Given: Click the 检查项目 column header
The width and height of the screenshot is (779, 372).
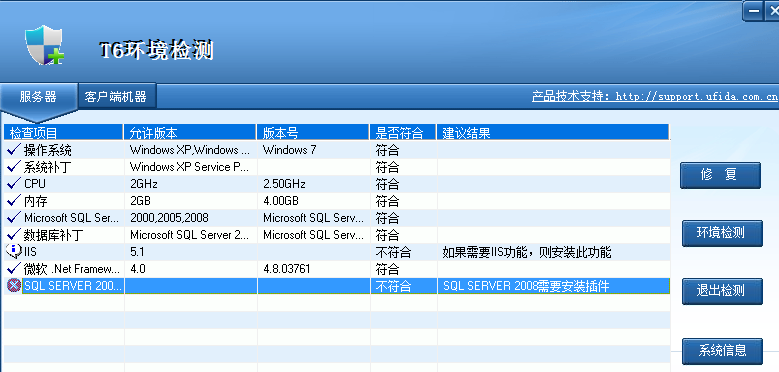Looking at the screenshot, I should (64, 133).
